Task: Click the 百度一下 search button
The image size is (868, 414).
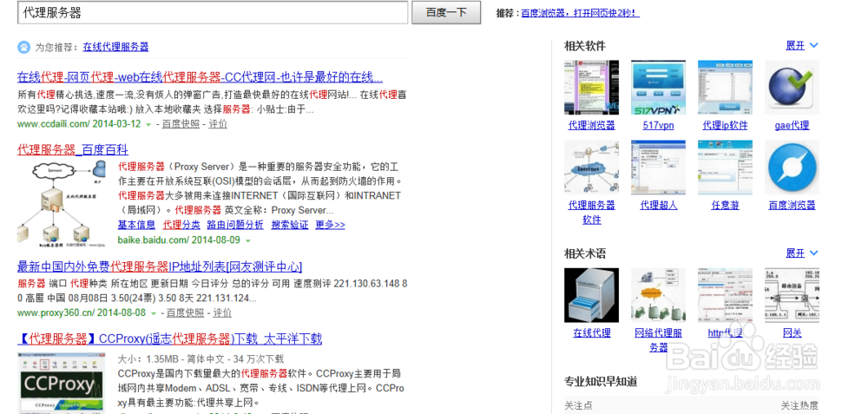Action: click(446, 13)
